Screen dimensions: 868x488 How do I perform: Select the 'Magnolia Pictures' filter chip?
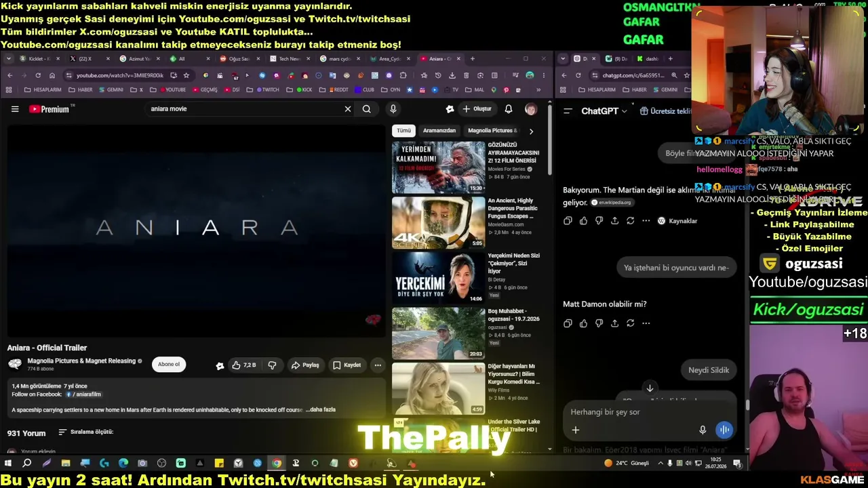click(x=492, y=130)
